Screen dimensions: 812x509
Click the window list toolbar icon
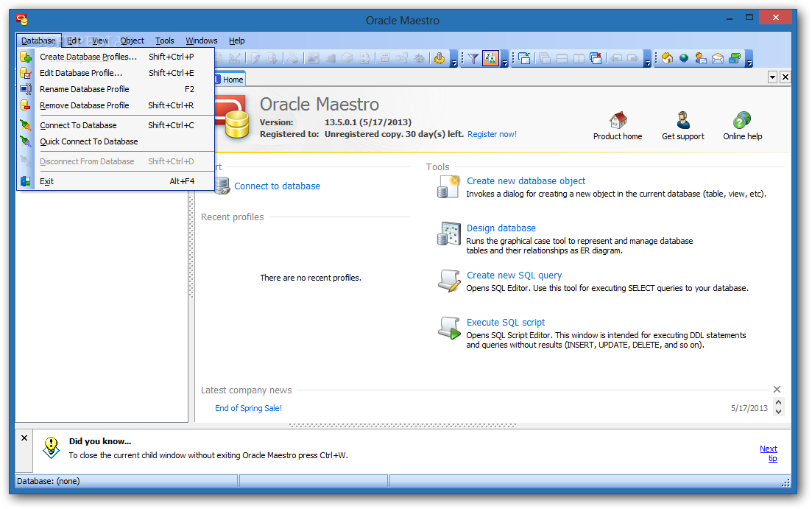pos(524,59)
